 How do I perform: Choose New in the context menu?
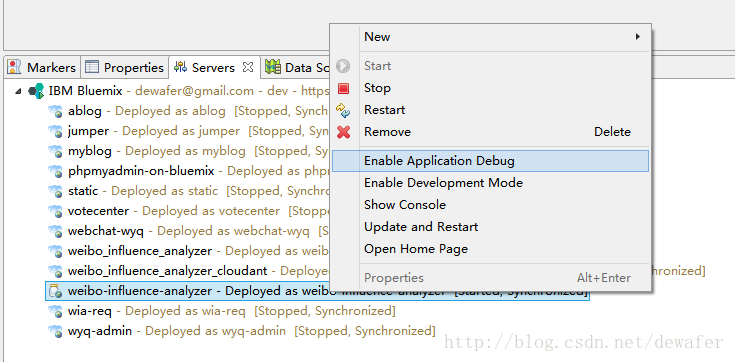click(491, 37)
